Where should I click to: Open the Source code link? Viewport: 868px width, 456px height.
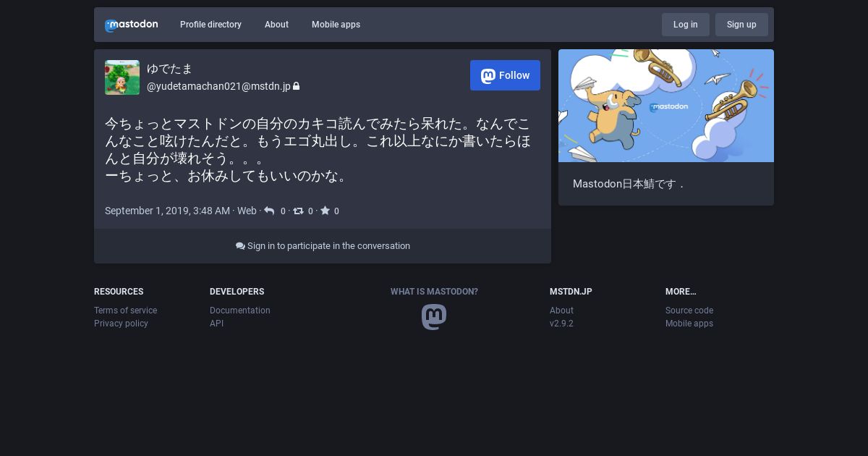[689, 311]
